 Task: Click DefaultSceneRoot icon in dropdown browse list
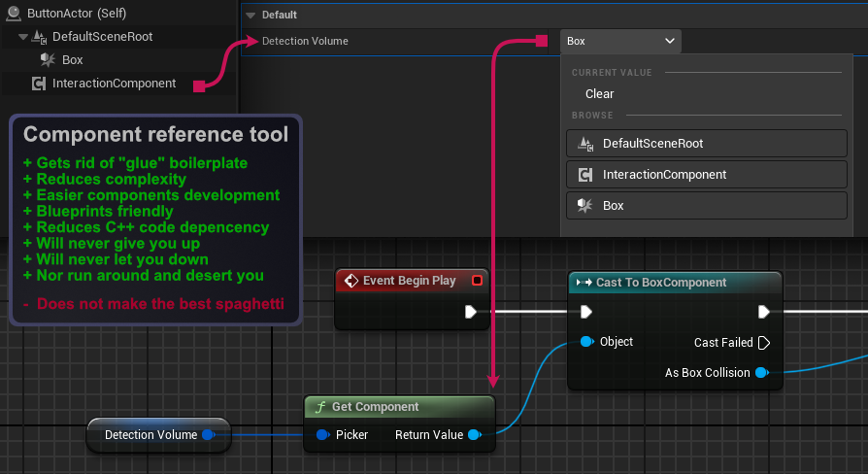[585, 144]
